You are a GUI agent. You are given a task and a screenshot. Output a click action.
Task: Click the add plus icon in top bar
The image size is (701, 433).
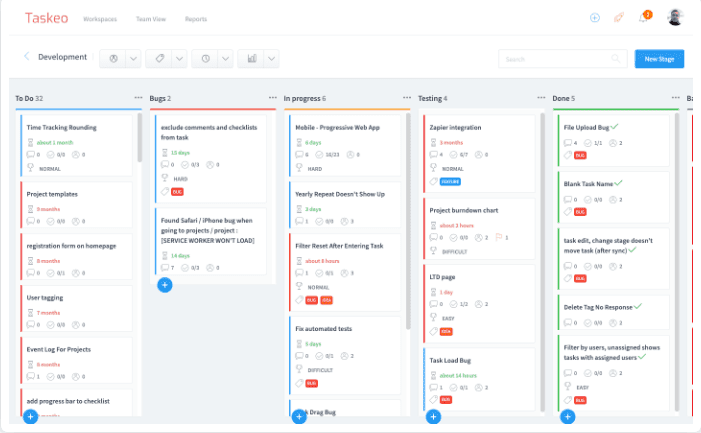click(595, 18)
